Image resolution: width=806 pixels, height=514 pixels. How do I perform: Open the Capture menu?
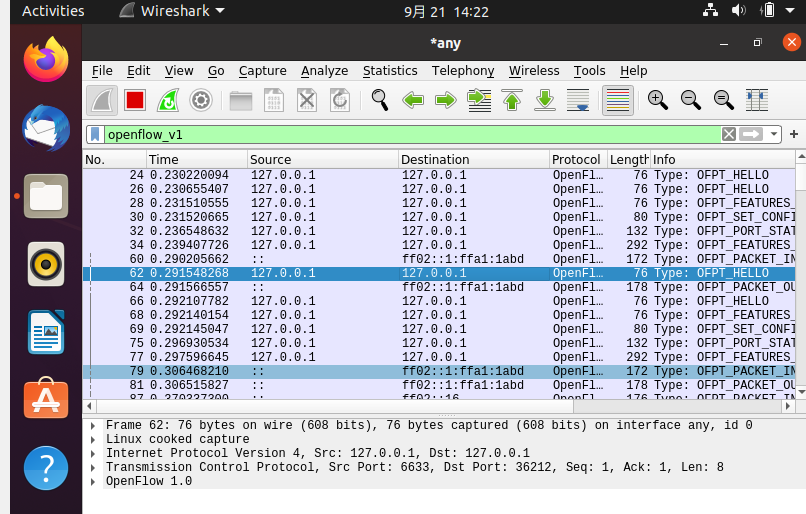(263, 71)
